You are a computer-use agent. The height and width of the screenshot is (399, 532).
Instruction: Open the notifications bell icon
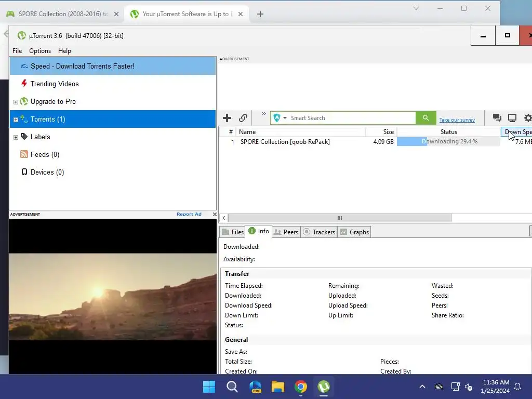(518, 387)
